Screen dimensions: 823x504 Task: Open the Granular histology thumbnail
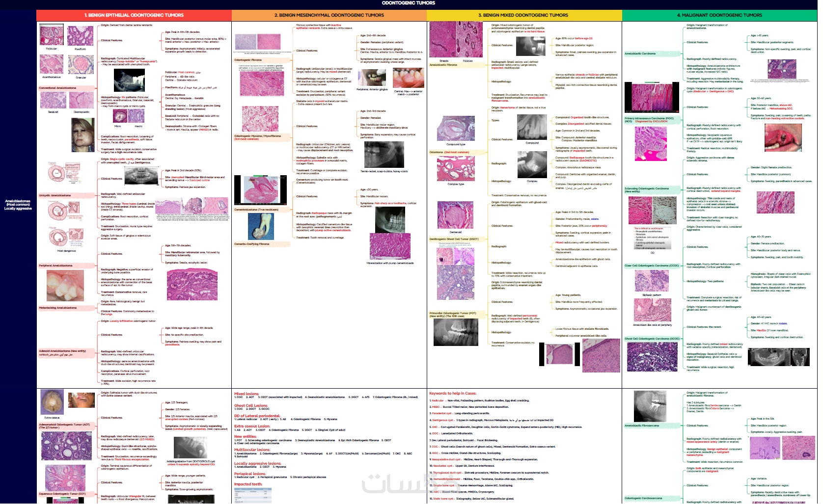coord(81,64)
